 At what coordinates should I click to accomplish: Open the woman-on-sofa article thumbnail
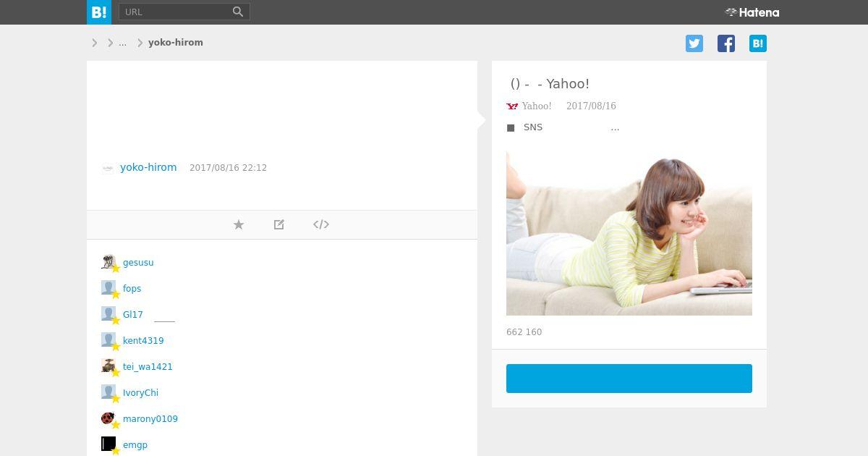click(x=629, y=233)
